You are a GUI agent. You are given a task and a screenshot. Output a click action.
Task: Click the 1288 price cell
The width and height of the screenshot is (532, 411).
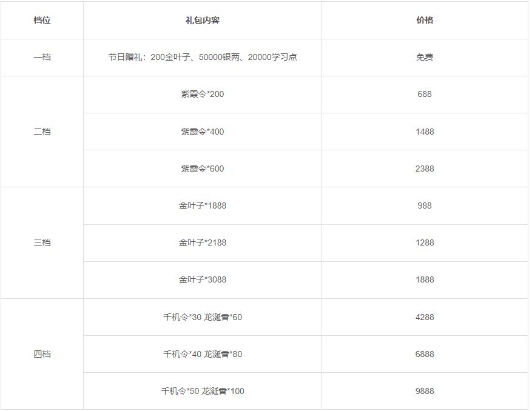click(x=425, y=242)
